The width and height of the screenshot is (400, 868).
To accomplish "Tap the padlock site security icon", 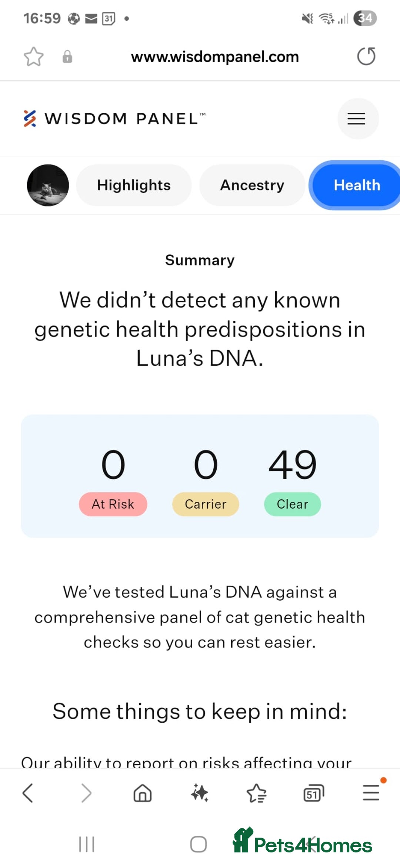I will pos(67,57).
